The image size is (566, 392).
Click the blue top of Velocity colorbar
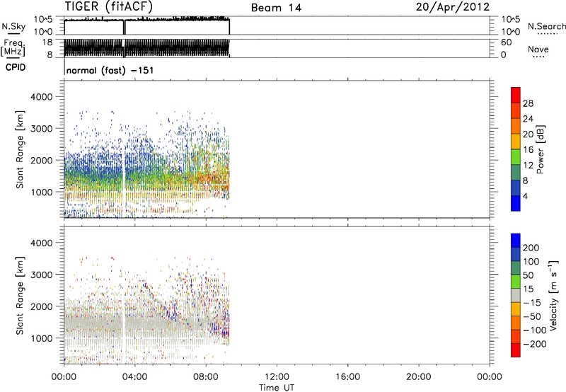(x=516, y=241)
